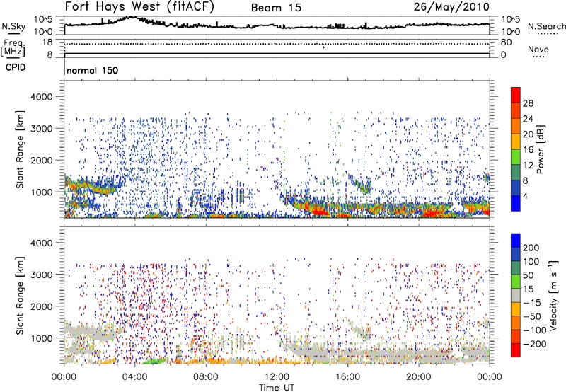The width and height of the screenshot is (566, 392).
Task: Click the Slant Range label of velocity panel
Action: (20, 296)
